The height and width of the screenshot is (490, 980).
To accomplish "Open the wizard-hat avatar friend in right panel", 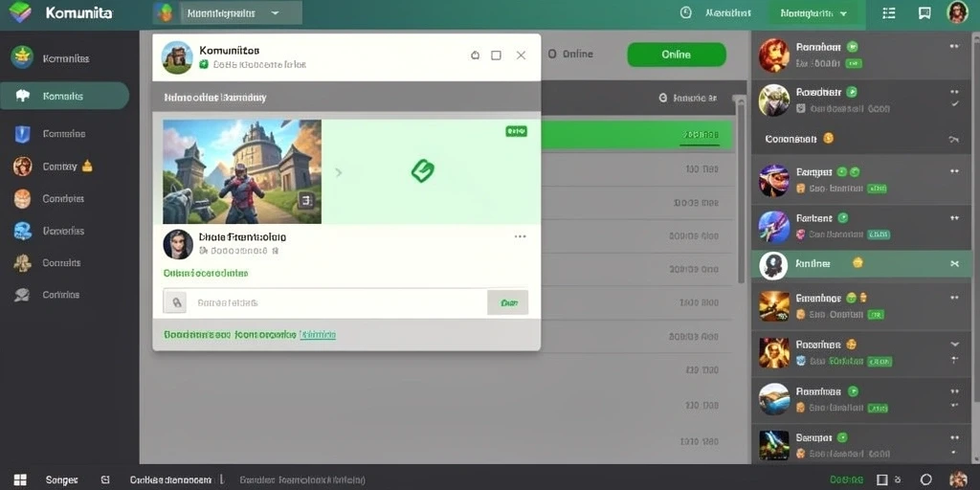I will point(773,181).
